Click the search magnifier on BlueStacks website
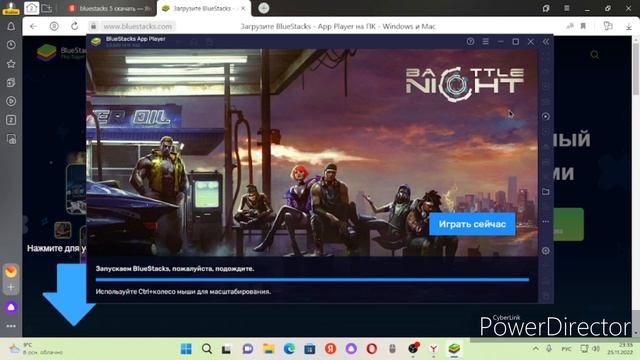This screenshot has height=360, width=640. click(x=595, y=55)
